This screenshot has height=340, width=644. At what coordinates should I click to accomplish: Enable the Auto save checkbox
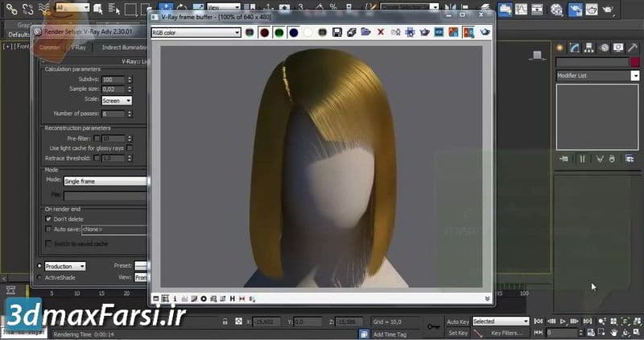(48, 229)
